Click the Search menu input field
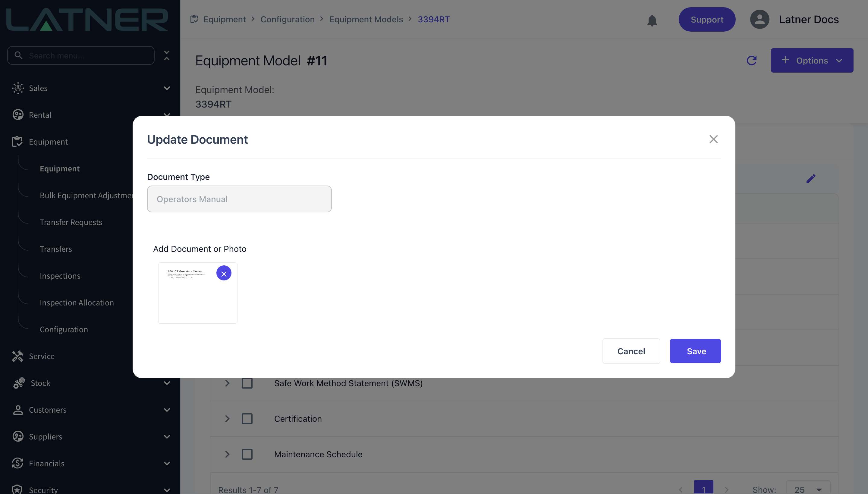 [x=81, y=55]
